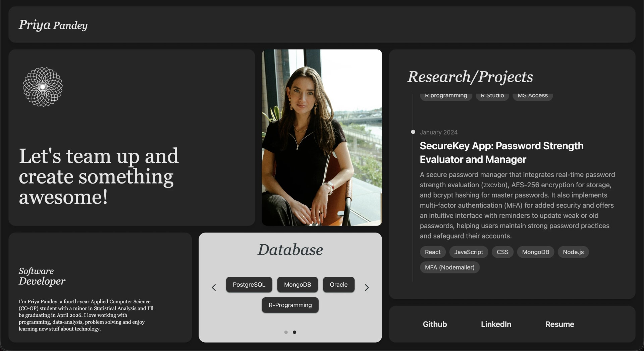Click the left carousel arrow

(214, 288)
